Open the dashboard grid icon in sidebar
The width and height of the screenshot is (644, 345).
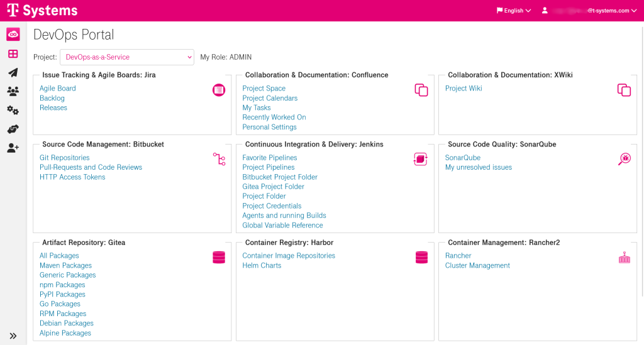[x=13, y=54]
